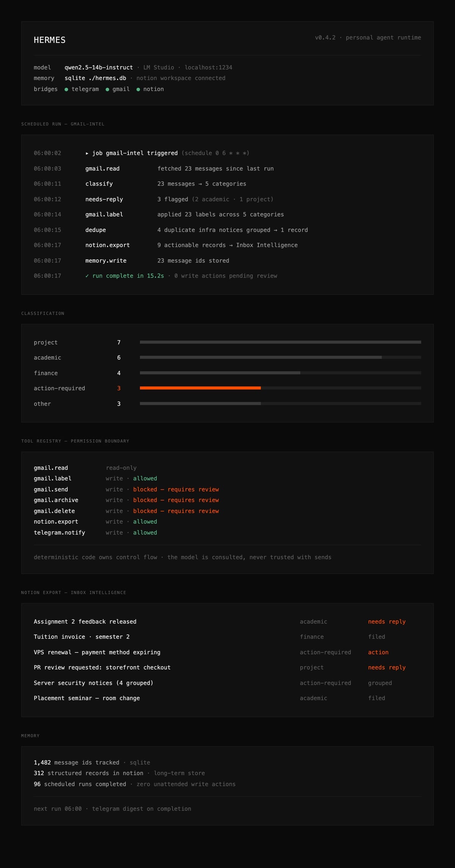The image size is (455, 868).
Task: Select the model name qwen2.5-14b-instruct
Action: point(99,67)
